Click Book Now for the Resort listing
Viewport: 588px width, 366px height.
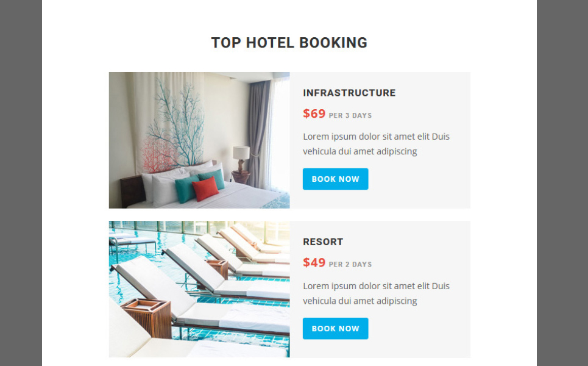tap(335, 328)
